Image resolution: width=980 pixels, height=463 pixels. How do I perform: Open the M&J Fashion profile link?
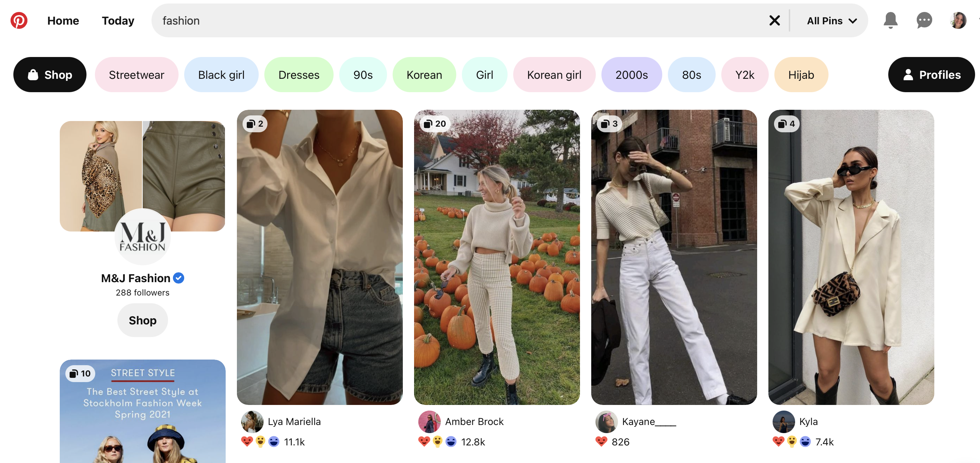(x=136, y=278)
